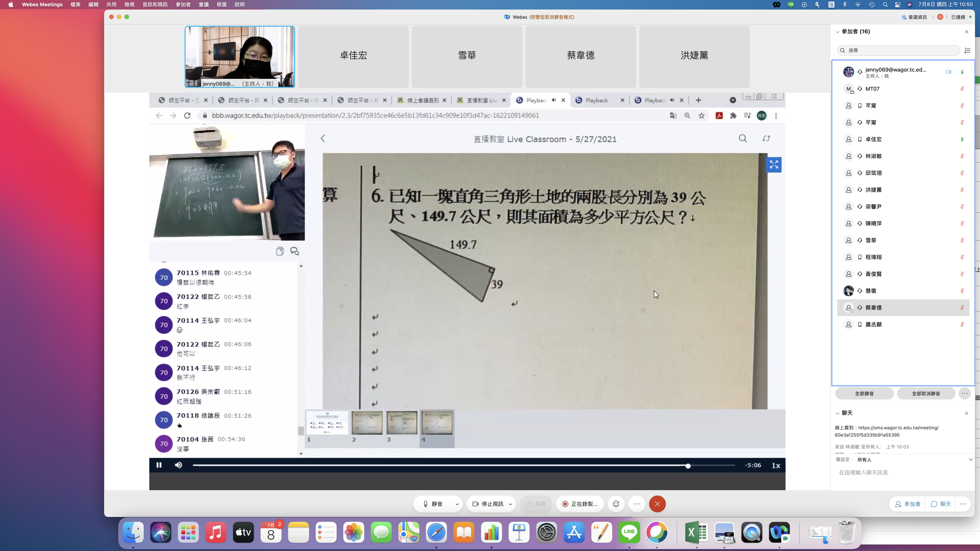The height and width of the screenshot is (551, 980).
Task: Click the swap layout icon beside the search icon
Action: [x=766, y=139]
